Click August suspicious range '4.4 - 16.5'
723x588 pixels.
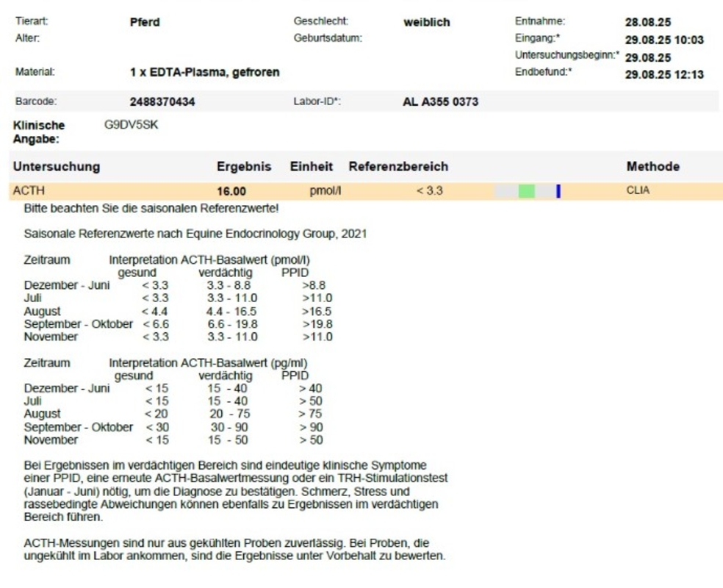[231, 312]
